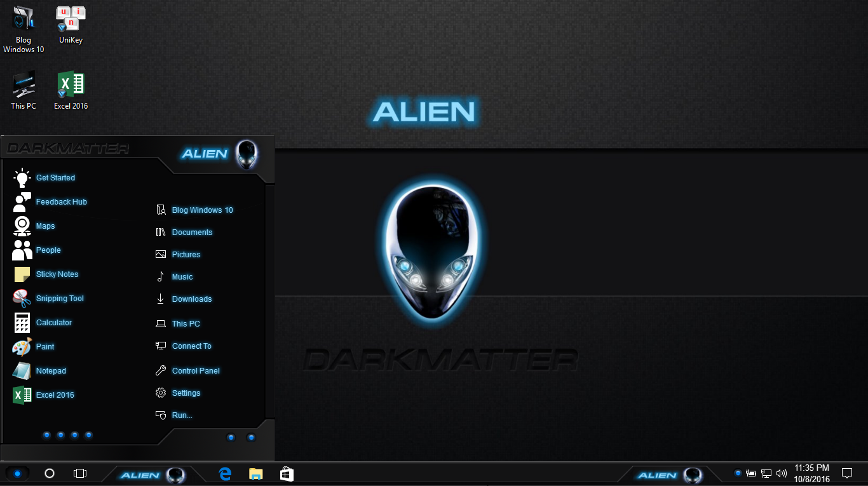Open Control Panel from the Start menu
The width and height of the screenshot is (868, 486).
click(x=187, y=371)
